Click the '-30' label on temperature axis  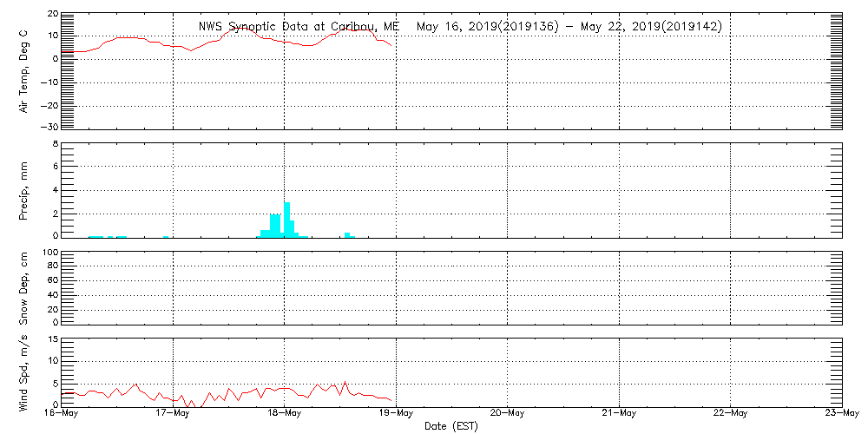point(48,128)
